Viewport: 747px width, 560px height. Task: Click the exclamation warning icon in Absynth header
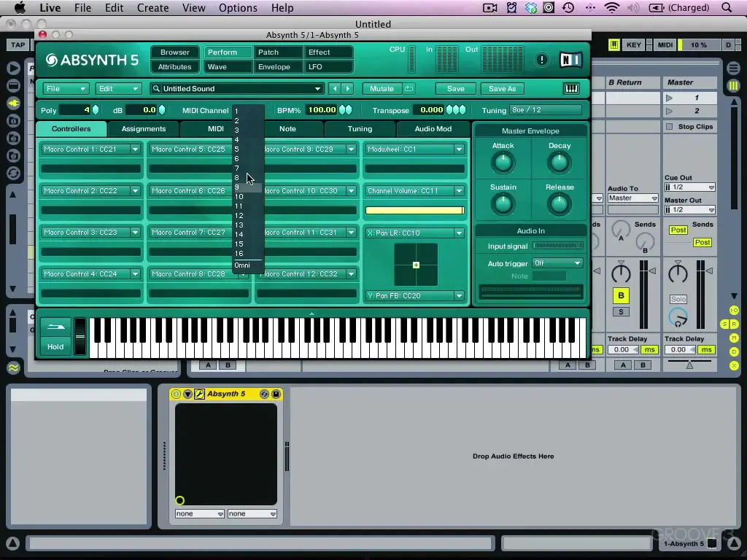[x=542, y=60]
